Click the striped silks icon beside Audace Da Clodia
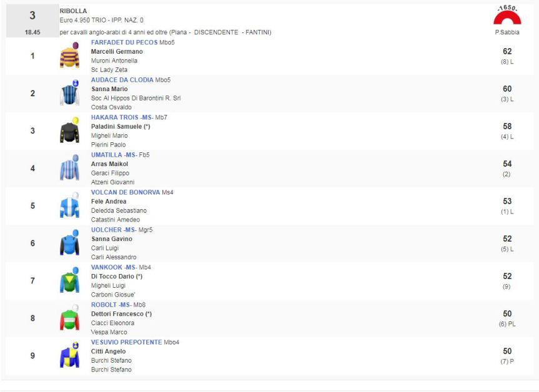 point(69,94)
